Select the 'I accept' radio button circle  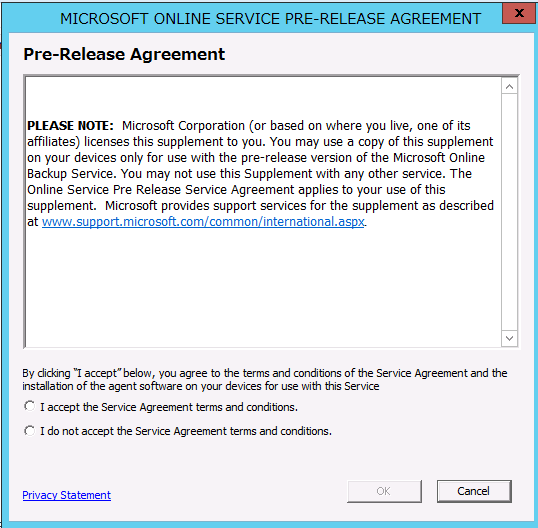click(30, 406)
